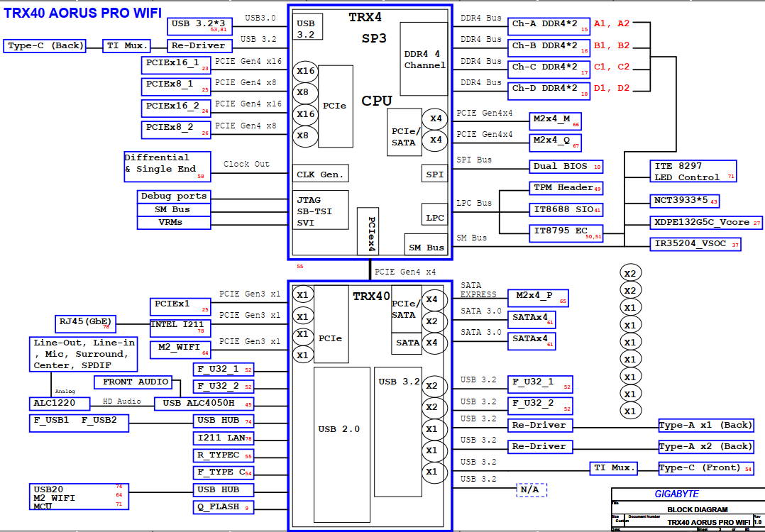This screenshot has height=532, width=765.
Task: Select the BLOCK DIAGRAM title text
Action: 697,509
